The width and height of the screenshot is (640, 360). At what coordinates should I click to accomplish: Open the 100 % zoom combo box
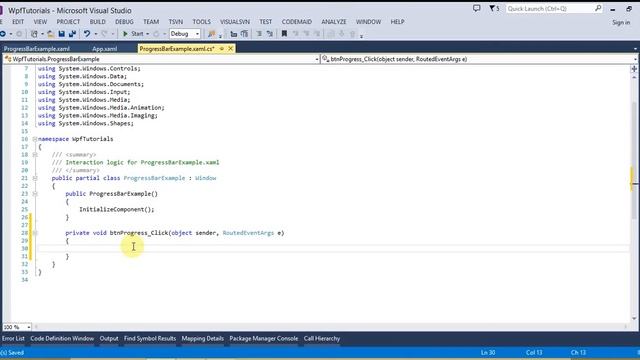pyautogui.click(x=17, y=327)
